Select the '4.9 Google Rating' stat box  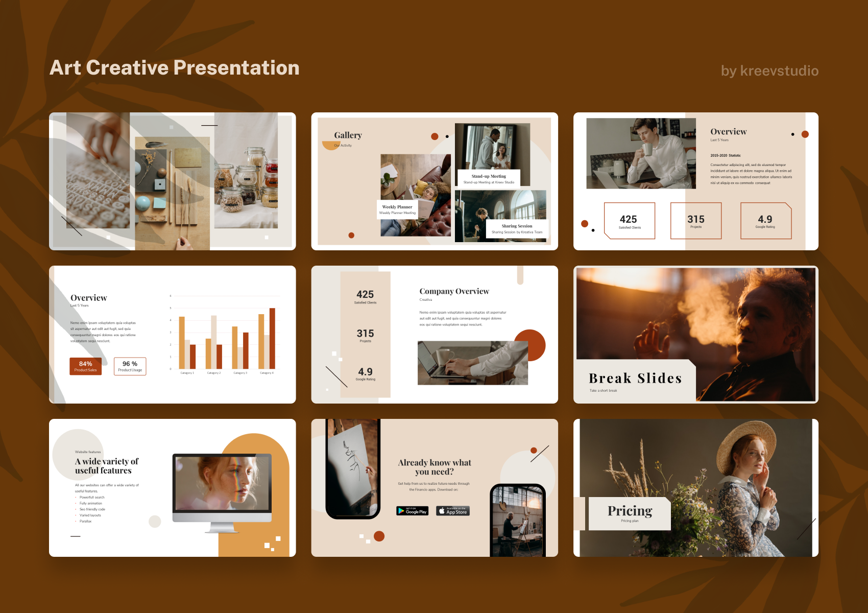(x=765, y=220)
